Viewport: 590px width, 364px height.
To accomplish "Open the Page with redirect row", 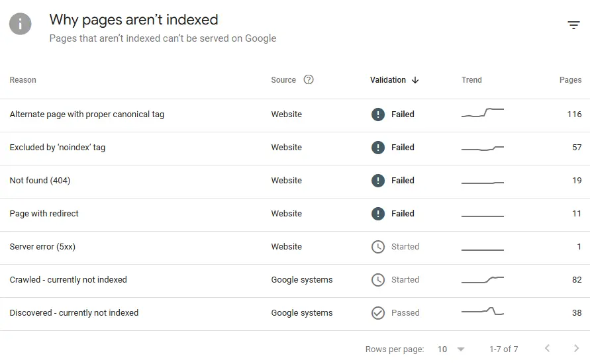I will click(x=44, y=214).
